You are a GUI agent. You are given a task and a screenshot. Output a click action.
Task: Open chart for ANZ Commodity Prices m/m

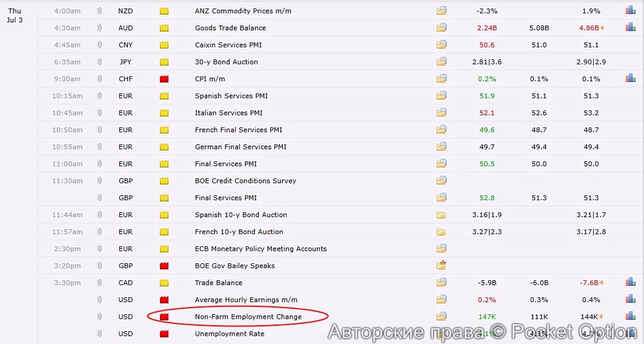630,11
